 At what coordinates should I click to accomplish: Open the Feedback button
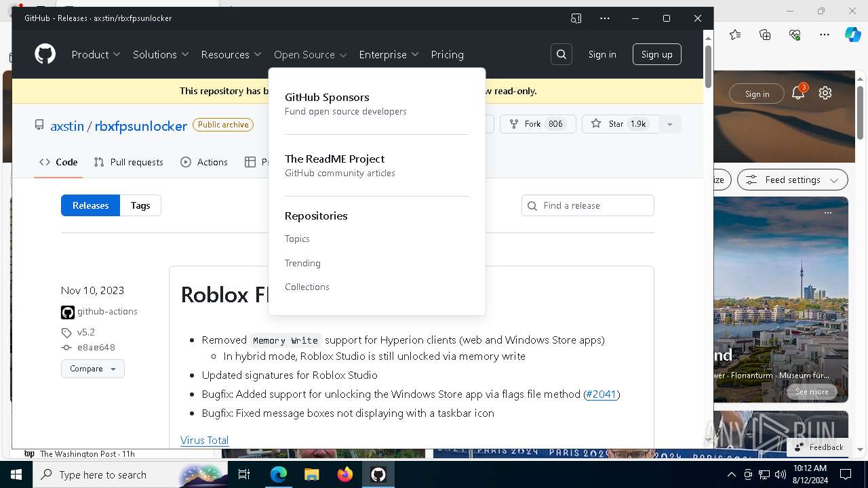(819, 447)
